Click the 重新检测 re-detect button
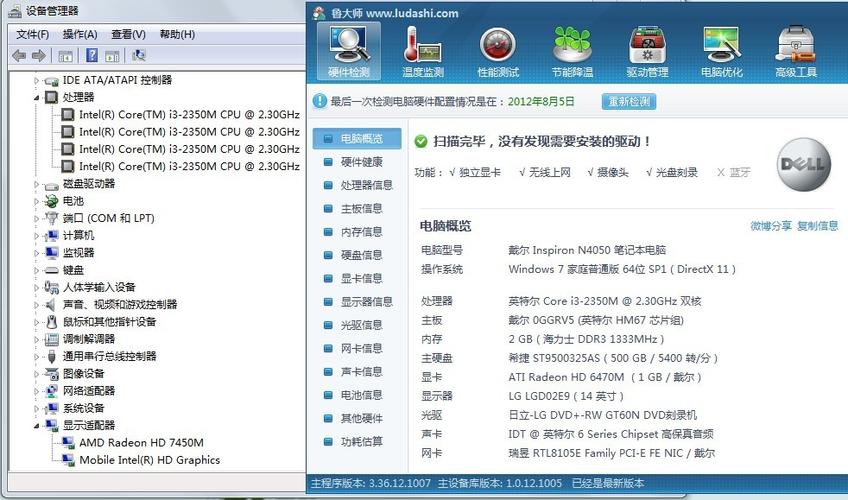Viewport: 848px width, 500px height. click(629, 102)
